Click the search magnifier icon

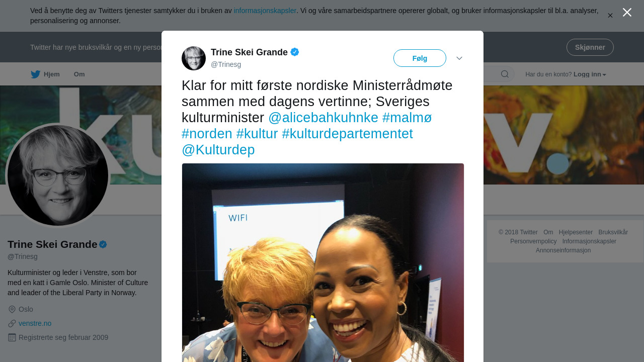pyautogui.click(x=505, y=74)
